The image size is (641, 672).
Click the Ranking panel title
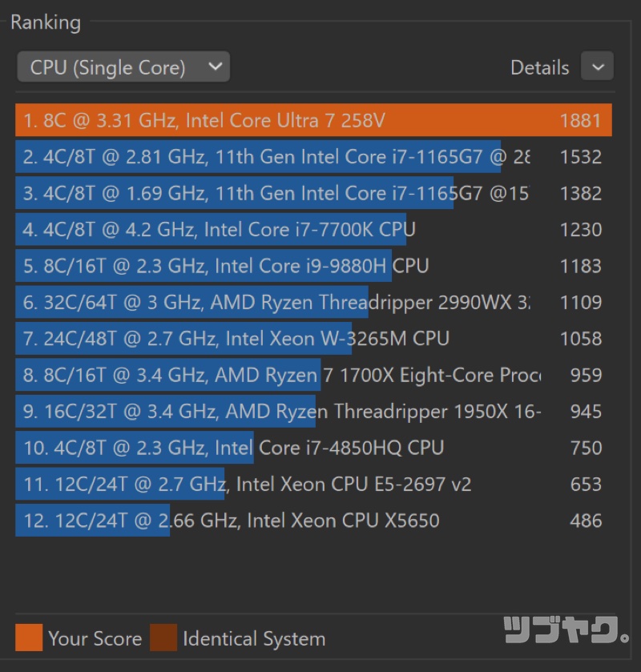[46, 22]
